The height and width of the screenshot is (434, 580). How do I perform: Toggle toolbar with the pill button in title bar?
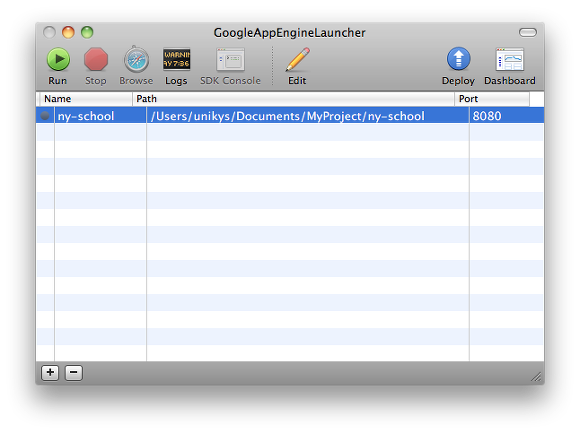(527, 33)
